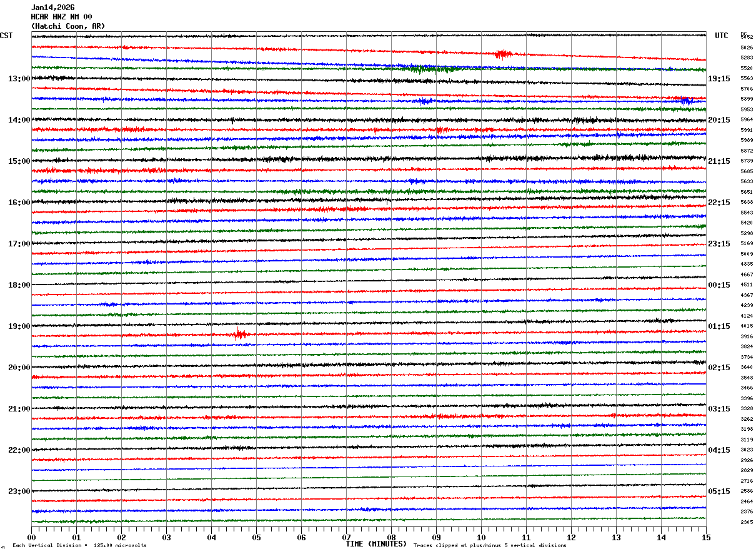Click the 19:00 CST time label
The width and height of the screenshot is (756, 554).
(19, 326)
